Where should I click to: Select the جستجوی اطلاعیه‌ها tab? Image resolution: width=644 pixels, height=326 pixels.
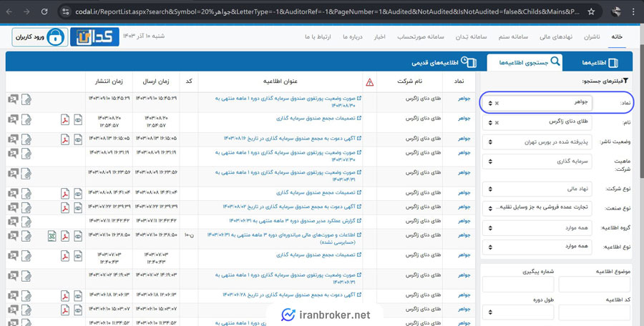point(525,62)
